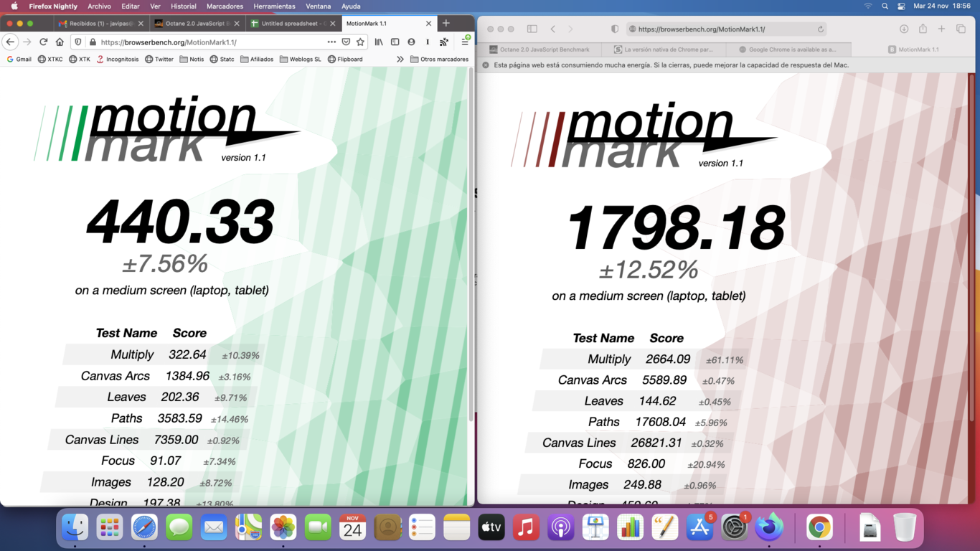The height and width of the screenshot is (551, 980).
Task: Open Safari downloads icon
Action: (x=904, y=29)
